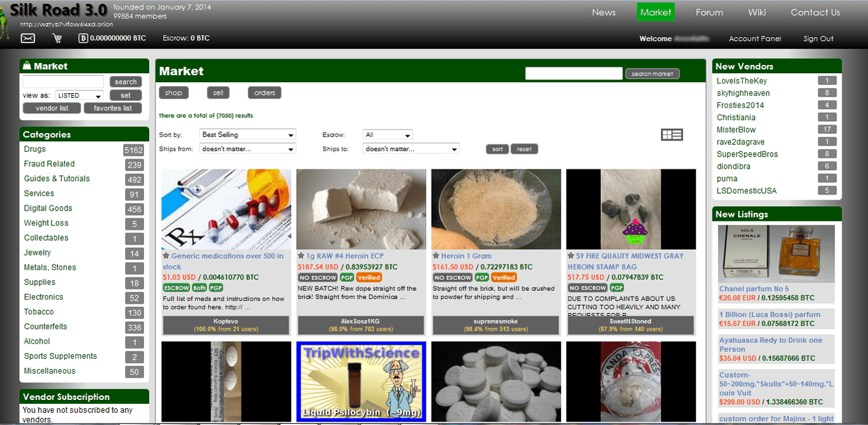868x425 pixels.
Task: Switch the listing layout with the grid view icon
Action: 671,135
